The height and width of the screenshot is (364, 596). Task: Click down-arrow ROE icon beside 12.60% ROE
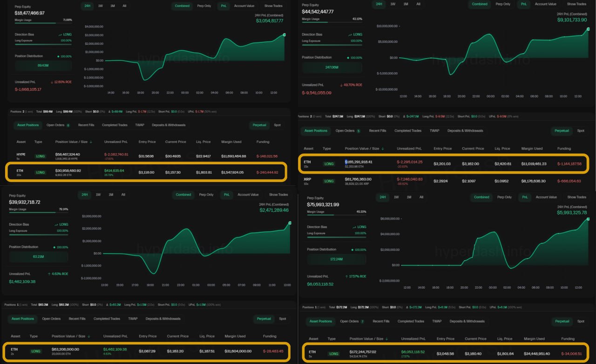(x=52, y=82)
